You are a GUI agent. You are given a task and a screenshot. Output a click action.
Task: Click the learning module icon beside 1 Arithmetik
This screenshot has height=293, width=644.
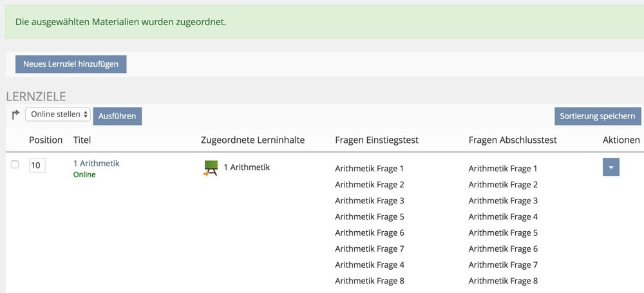pyautogui.click(x=210, y=168)
